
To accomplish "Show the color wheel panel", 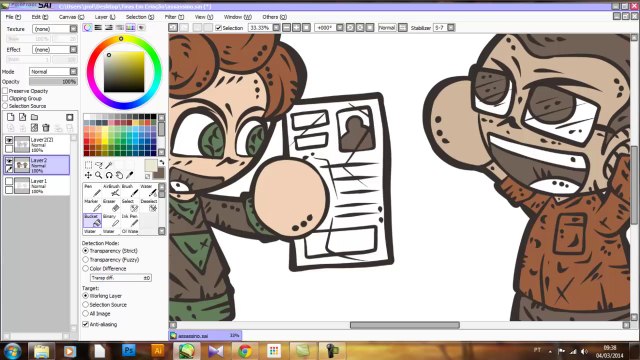I will (x=87, y=27).
